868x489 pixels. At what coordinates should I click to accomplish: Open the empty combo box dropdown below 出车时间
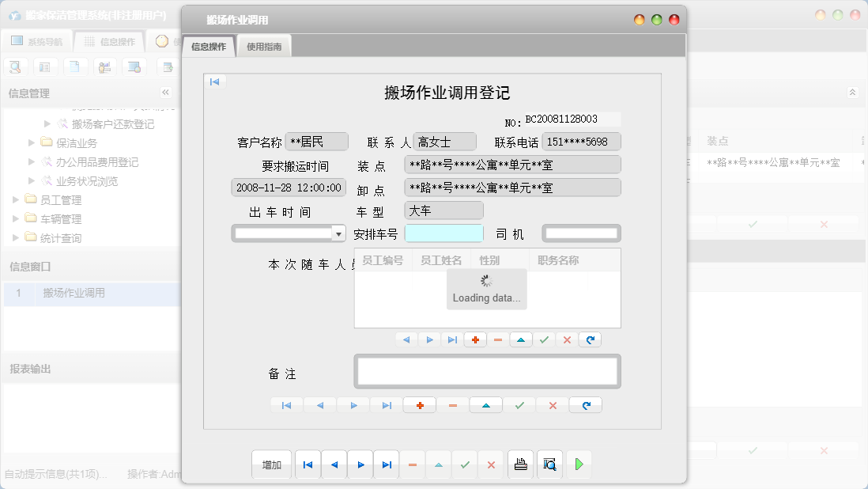[338, 233]
